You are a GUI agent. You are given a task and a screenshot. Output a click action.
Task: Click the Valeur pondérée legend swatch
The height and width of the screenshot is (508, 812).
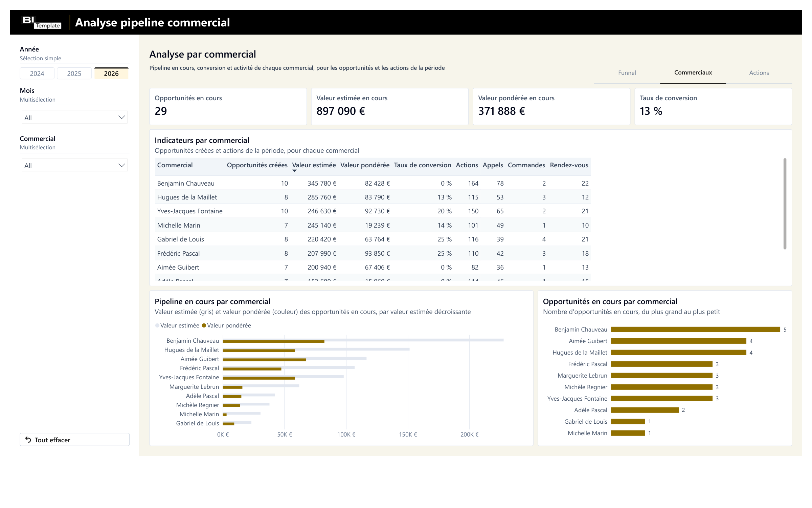204,325
